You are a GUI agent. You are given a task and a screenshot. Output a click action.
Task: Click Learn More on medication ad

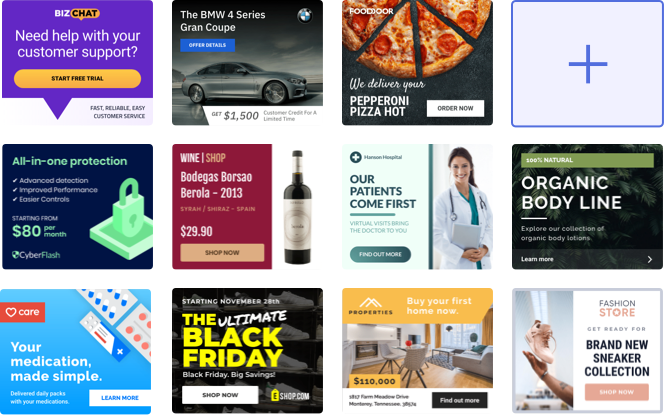tap(120, 398)
